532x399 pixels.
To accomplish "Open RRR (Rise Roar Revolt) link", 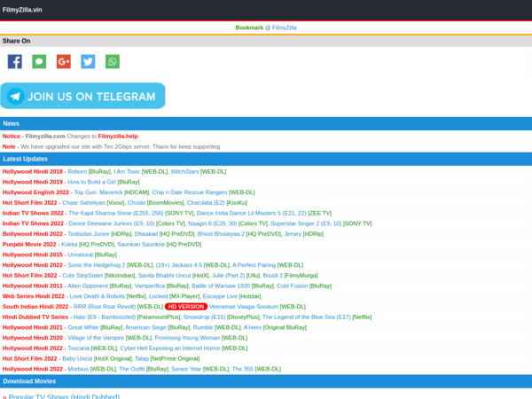I will pos(105,307).
